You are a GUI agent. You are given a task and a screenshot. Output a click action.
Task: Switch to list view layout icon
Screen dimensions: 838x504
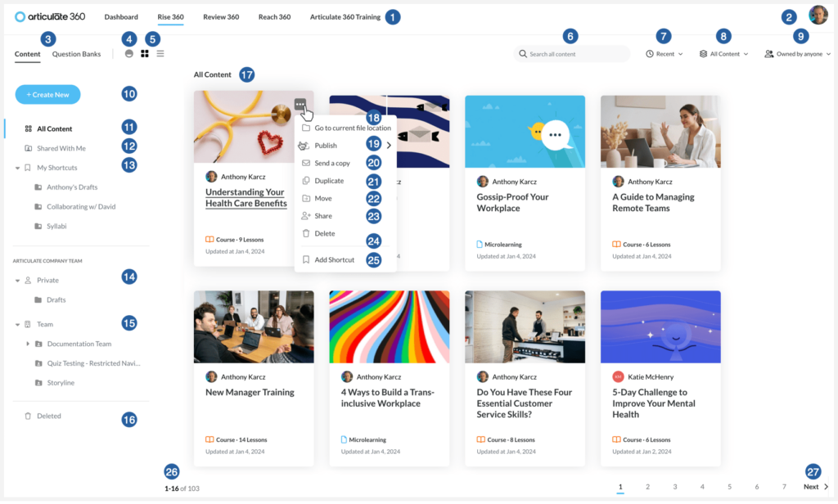[160, 54]
